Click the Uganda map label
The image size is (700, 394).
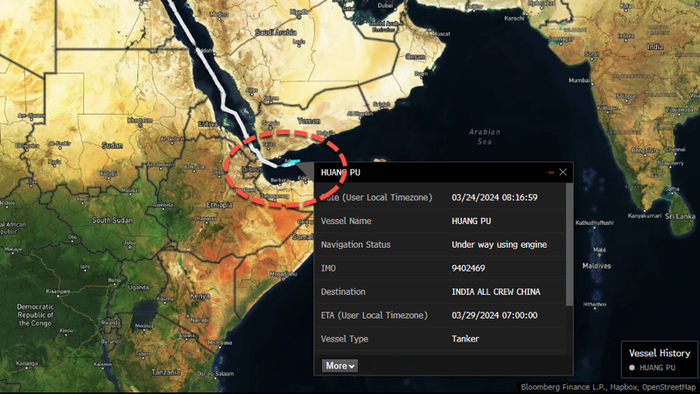click(x=139, y=287)
